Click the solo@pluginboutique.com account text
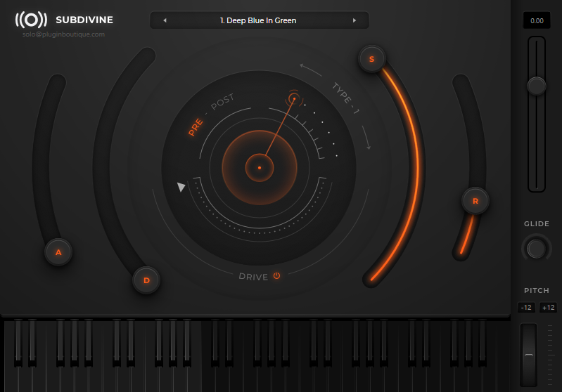This screenshot has width=562, height=392. pyautogui.click(x=63, y=34)
